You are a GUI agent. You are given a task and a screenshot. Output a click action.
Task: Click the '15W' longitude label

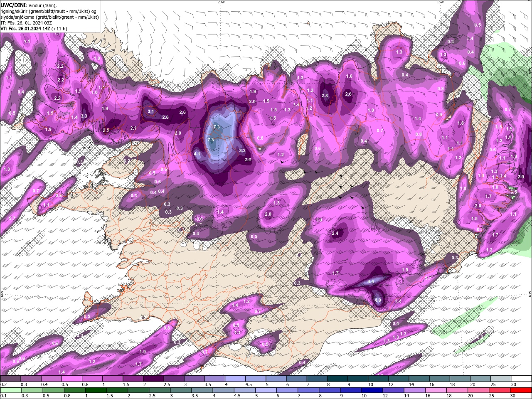(440, 2)
